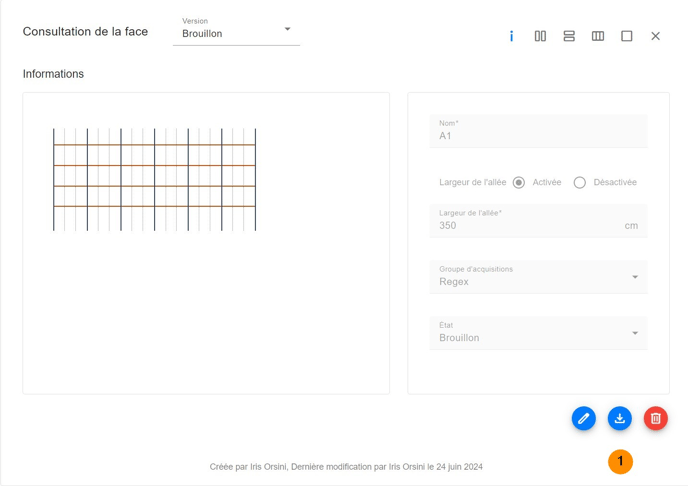688x486 pixels.
Task: Click the orange badge numbered 1
Action: click(x=620, y=461)
